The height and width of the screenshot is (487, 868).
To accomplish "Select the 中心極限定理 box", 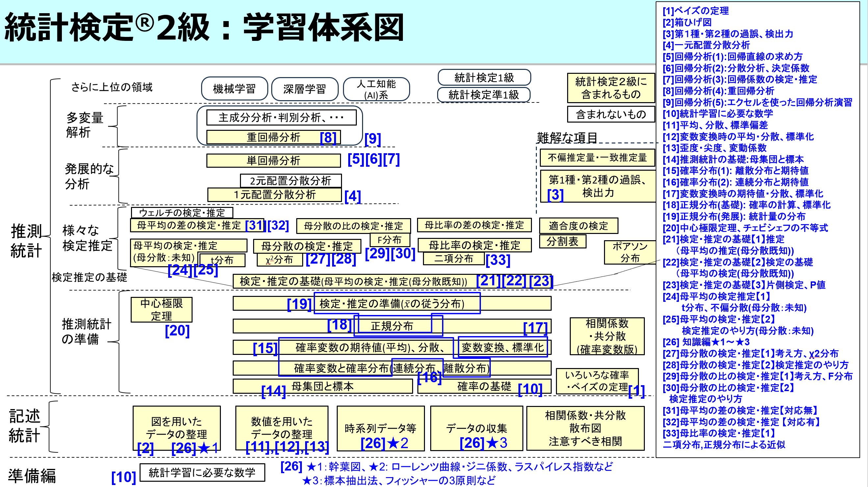I will [161, 310].
